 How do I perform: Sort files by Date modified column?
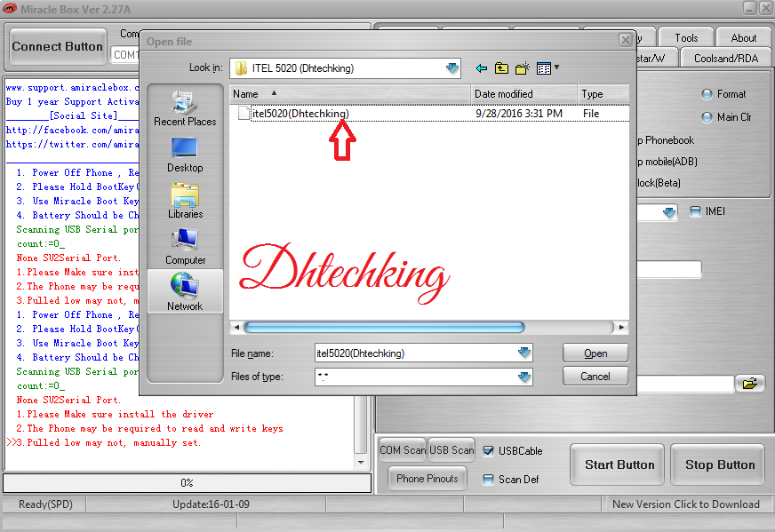[x=523, y=94]
